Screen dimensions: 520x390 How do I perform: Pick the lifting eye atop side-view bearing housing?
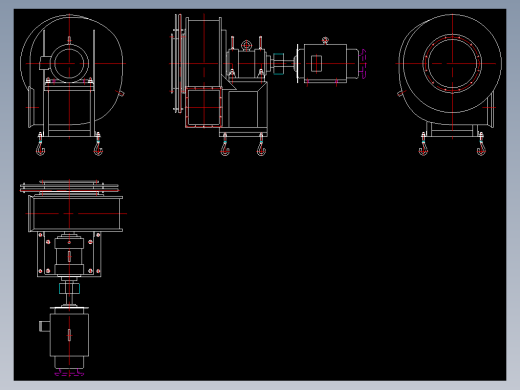(246, 45)
